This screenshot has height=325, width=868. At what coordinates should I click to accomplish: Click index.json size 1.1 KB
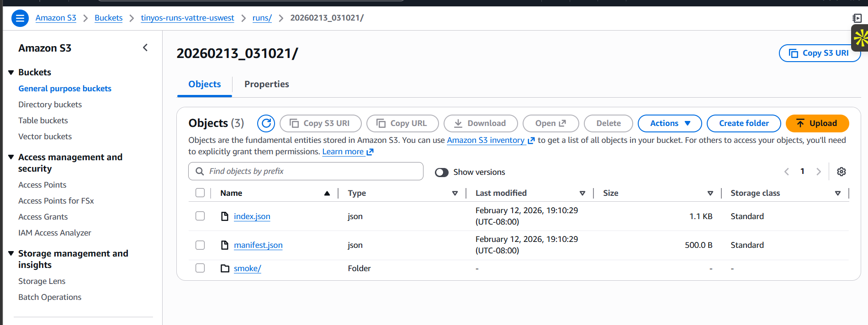coord(701,216)
